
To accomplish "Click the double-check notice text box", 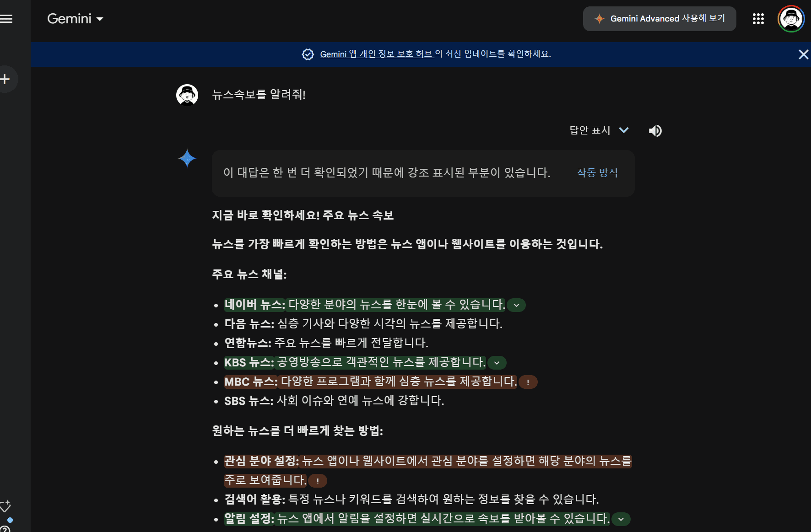I will click(423, 173).
